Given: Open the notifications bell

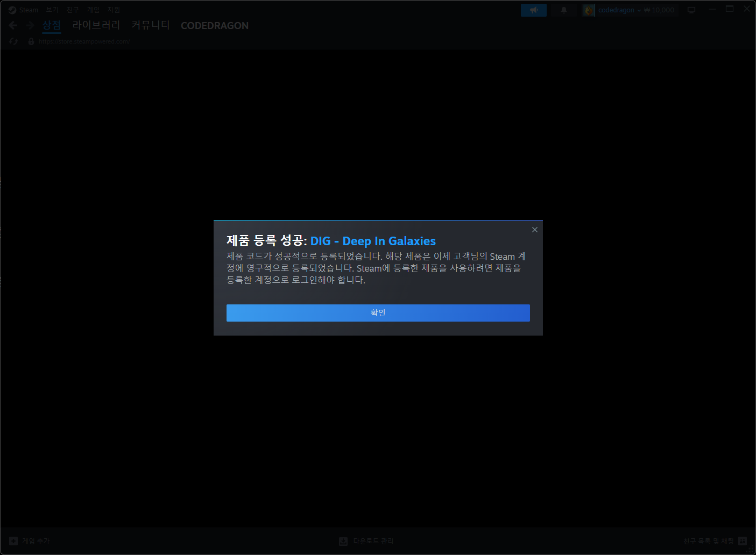Looking at the screenshot, I should tap(564, 10).
